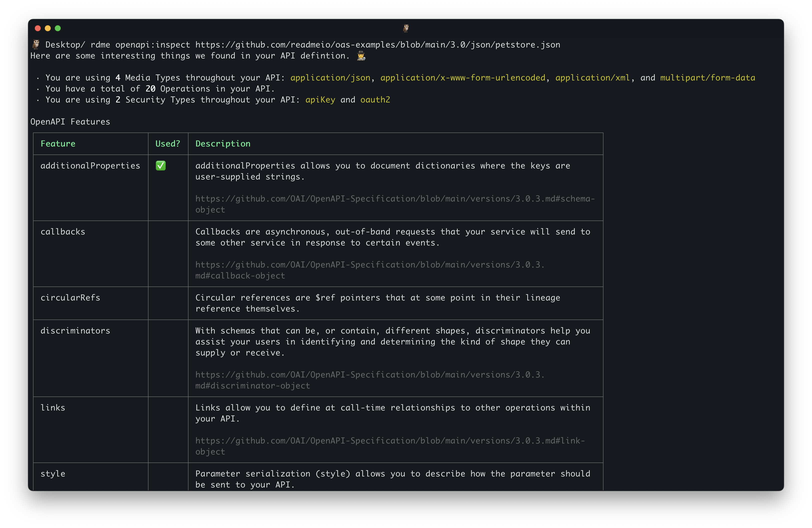Click the application/json media type text

coord(330,78)
